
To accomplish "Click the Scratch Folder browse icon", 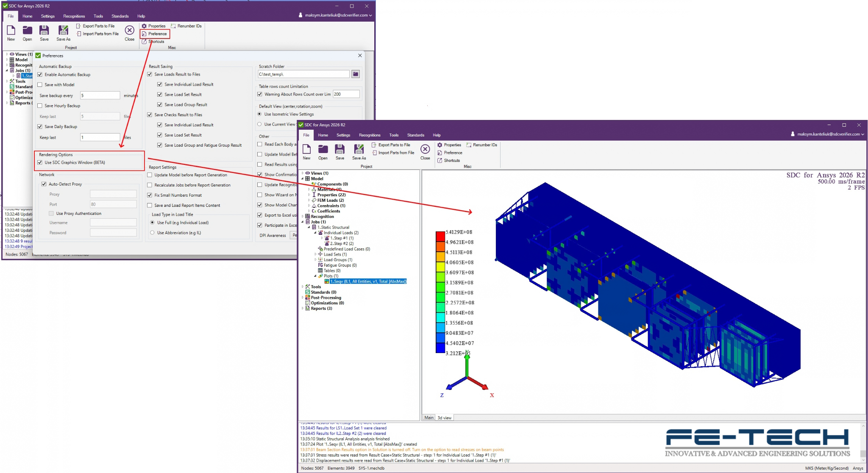I will pos(356,74).
